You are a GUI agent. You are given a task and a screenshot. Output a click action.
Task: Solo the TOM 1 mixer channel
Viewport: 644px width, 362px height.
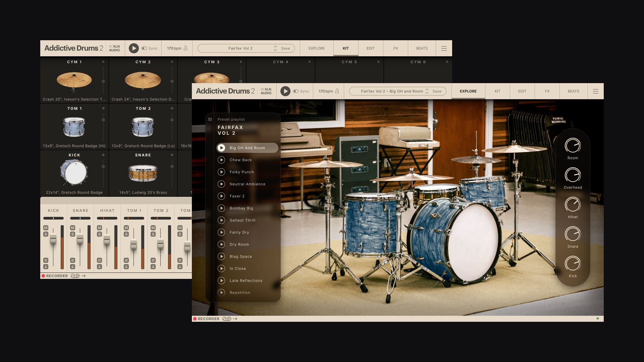126,234
